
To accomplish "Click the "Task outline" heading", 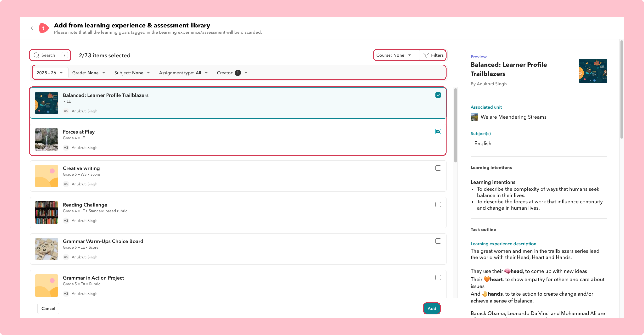I will pos(483,229).
